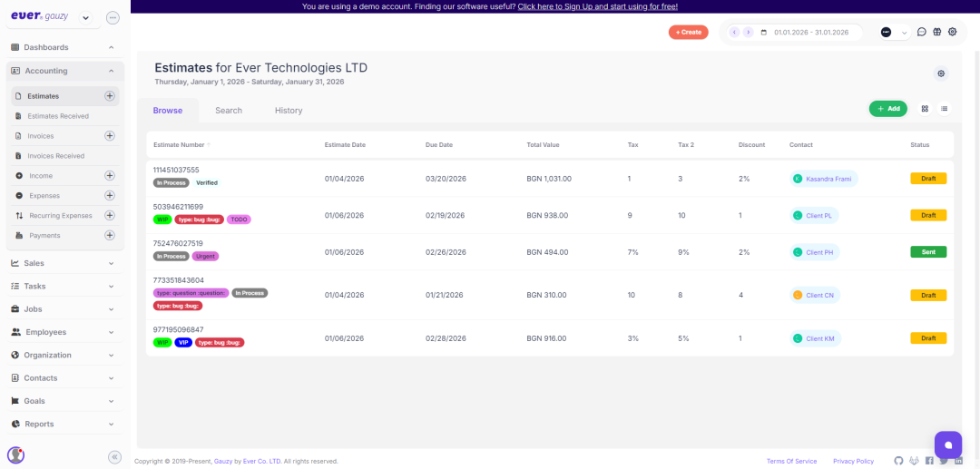Viewport: 980px width, 469px height.
Task: Click the Sign Up demo banner link
Action: click(597, 6)
